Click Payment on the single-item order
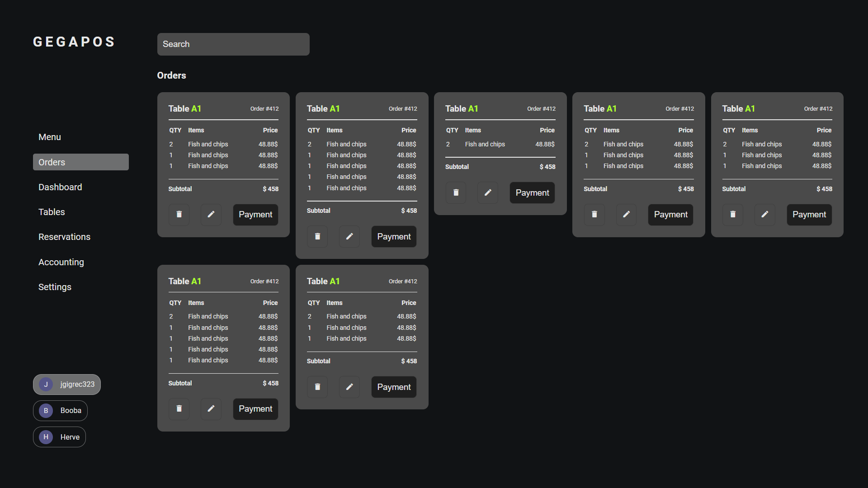 [532, 192]
